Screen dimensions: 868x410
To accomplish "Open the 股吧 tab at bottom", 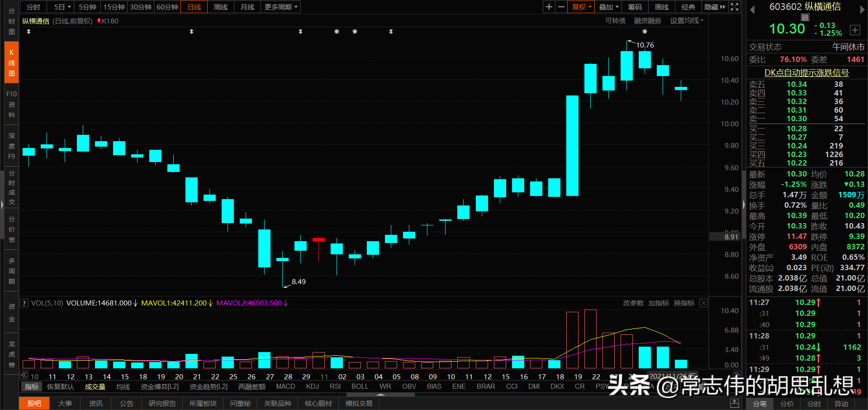I will (x=34, y=403).
